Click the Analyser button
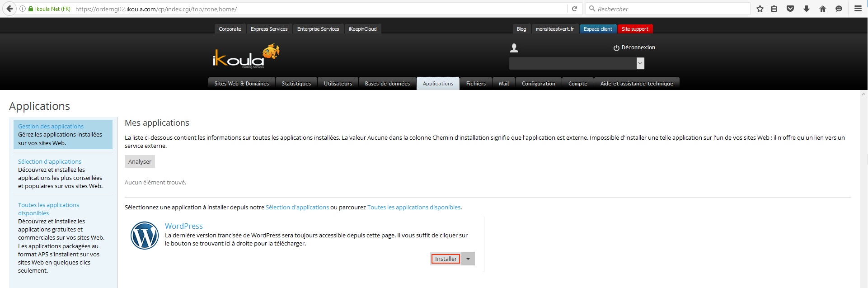Screen dimensions: 868x288 point(140,162)
